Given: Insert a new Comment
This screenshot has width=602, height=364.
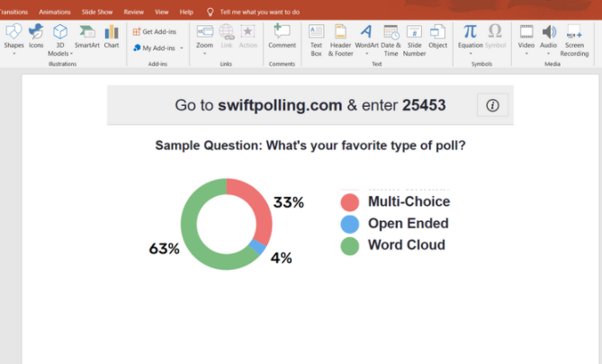Looking at the screenshot, I should pyautogui.click(x=282, y=37).
